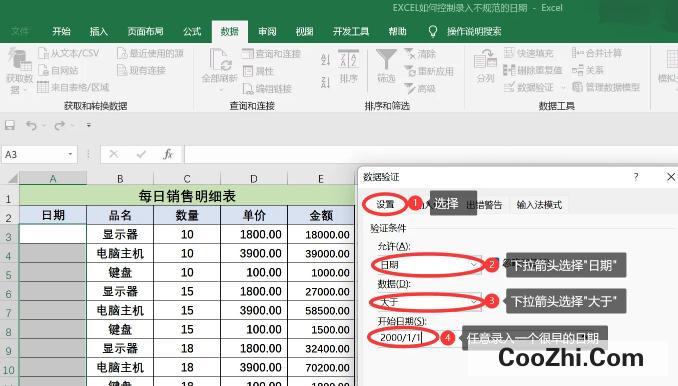
Task: Click into the formula bar input
Action: [x=431, y=154]
